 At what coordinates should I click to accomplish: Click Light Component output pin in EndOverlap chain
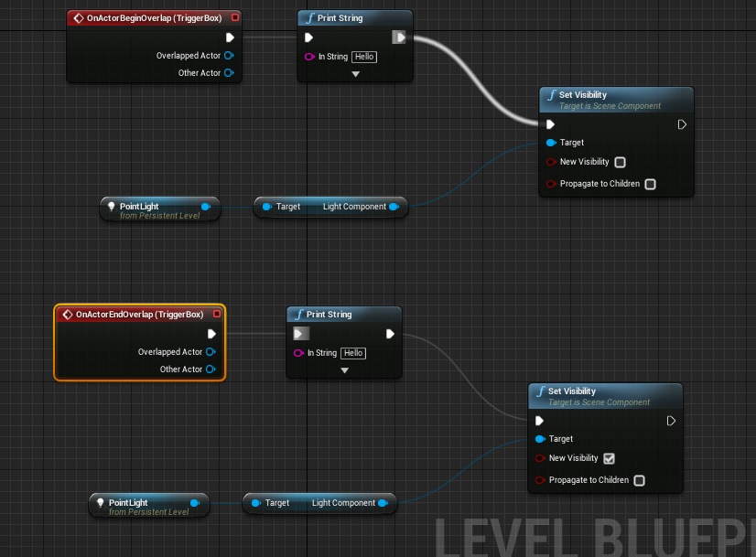383,503
